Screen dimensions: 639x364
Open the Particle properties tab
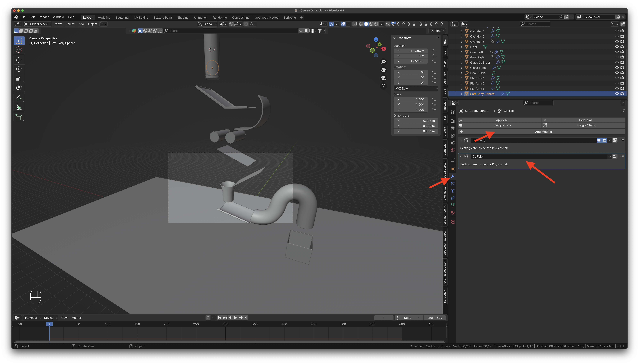coord(453,184)
